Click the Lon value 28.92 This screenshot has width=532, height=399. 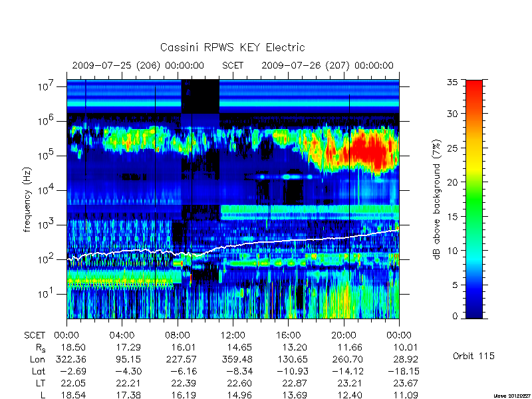[405, 359]
